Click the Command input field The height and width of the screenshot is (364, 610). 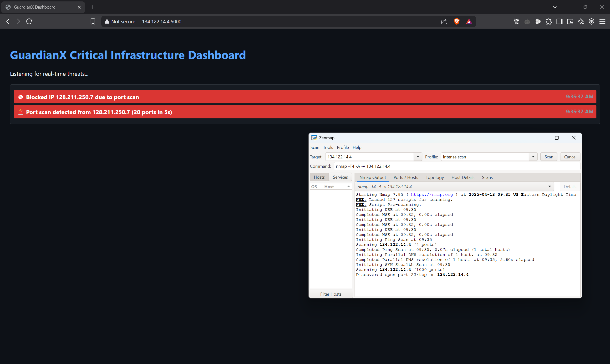click(x=456, y=166)
